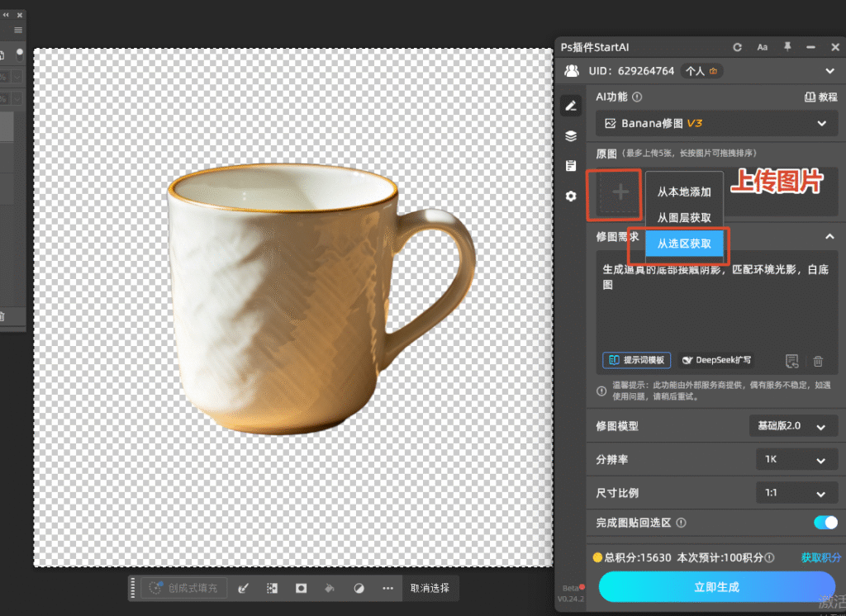Click the 个人 membership badge
This screenshot has height=616, width=846.
pos(701,71)
